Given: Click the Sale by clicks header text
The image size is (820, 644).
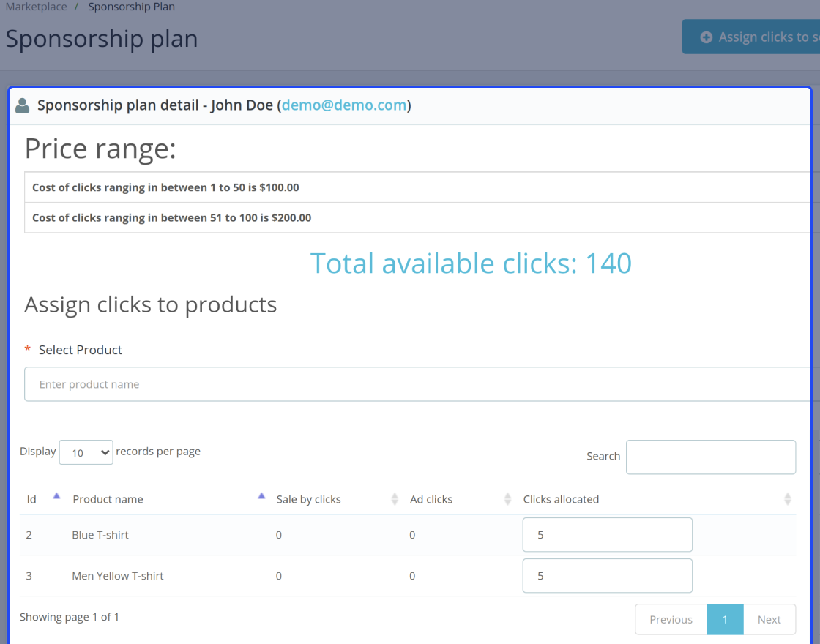Looking at the screenshot, I should pos(308,499).
